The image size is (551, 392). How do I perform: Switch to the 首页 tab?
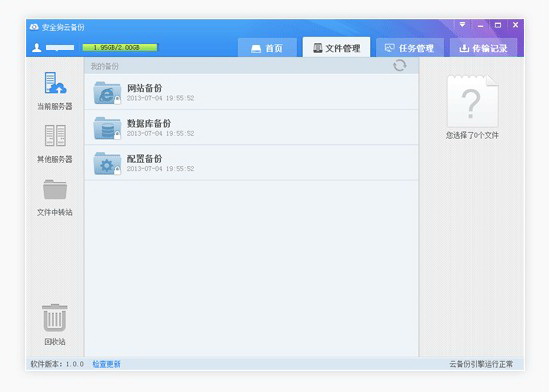click(x=267, y=48)
